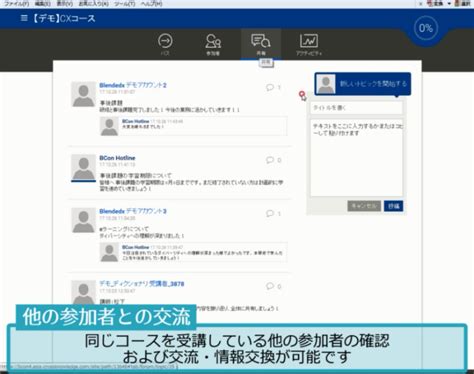Open Blendedx デモアカウント3 profile link

pos(133,211)
